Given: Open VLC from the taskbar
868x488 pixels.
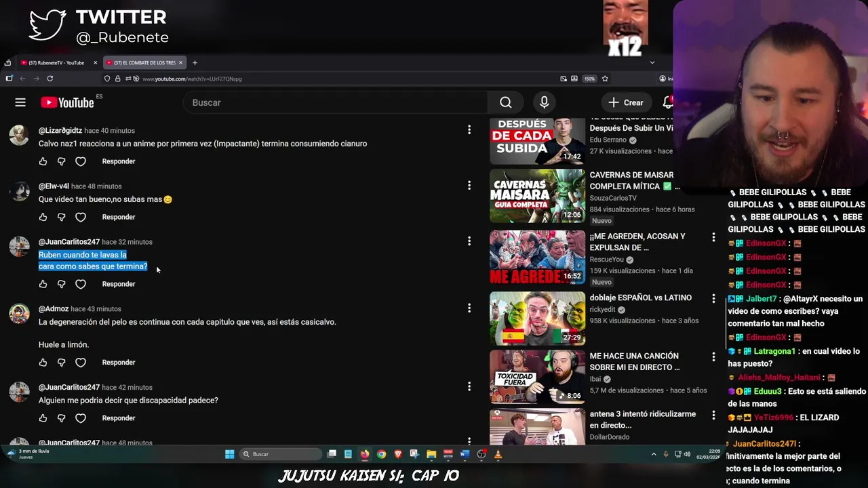Looking at the screenshot, I should pos(498,454).
